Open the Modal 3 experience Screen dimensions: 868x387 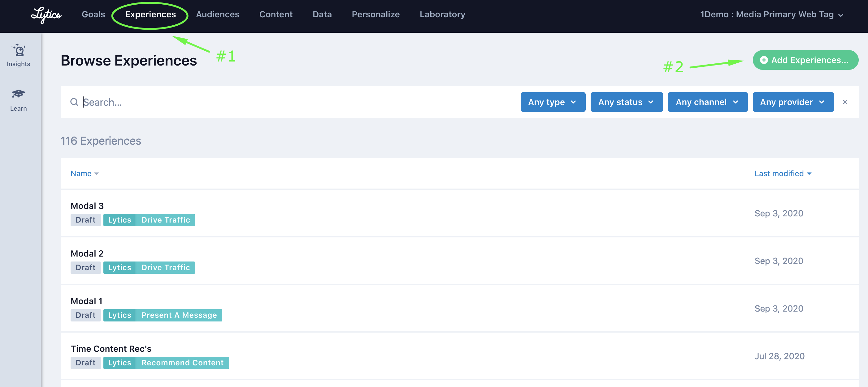[x=87, y=206]
